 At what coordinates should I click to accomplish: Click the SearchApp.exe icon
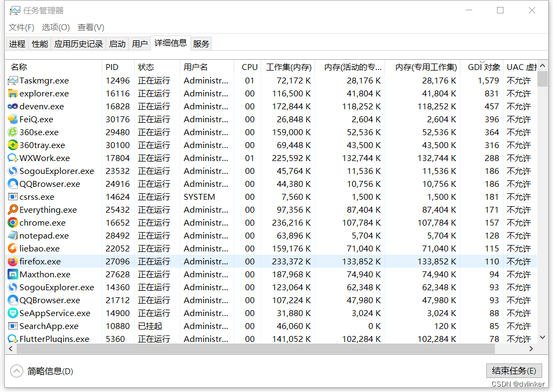13,326
